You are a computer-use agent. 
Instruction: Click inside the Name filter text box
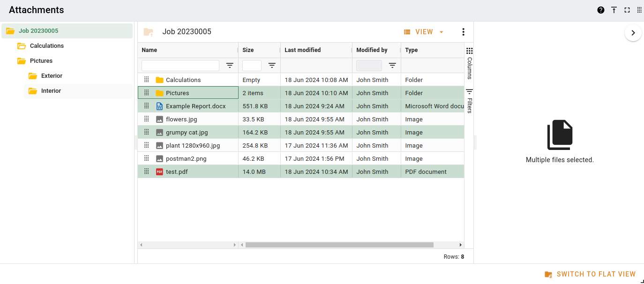coord(180,65)
